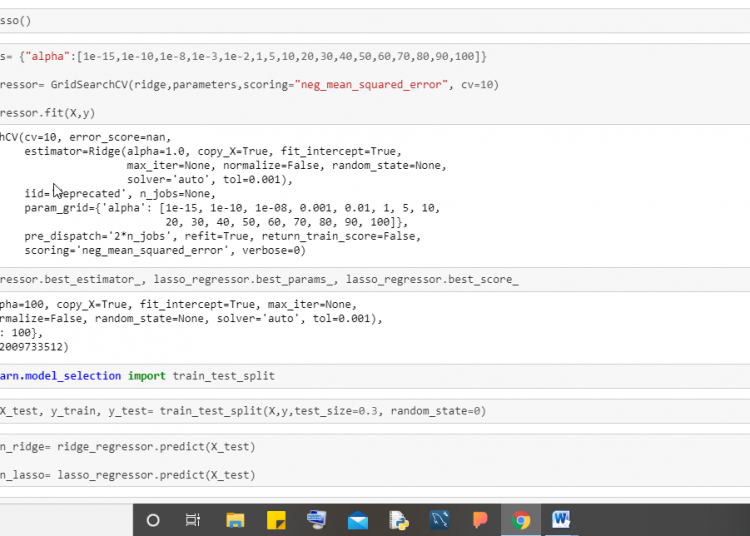Place cursor in the alpha parameters line
The width and height of the screenshot is (750, 536).
240,57
